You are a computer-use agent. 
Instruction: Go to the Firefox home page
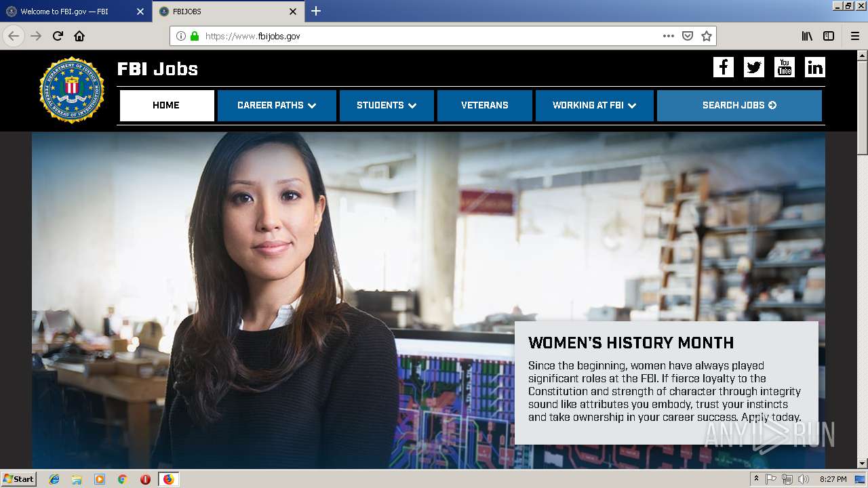pos(79,36)
